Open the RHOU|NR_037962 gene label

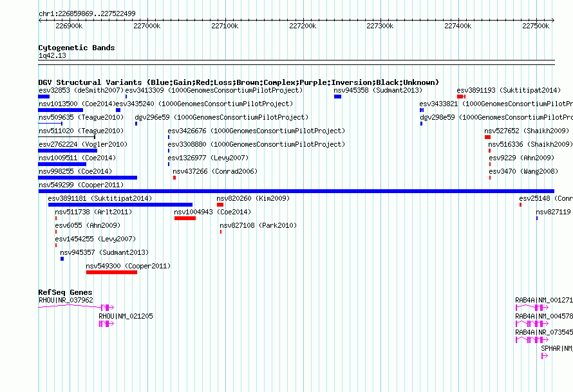pos(66,300)
